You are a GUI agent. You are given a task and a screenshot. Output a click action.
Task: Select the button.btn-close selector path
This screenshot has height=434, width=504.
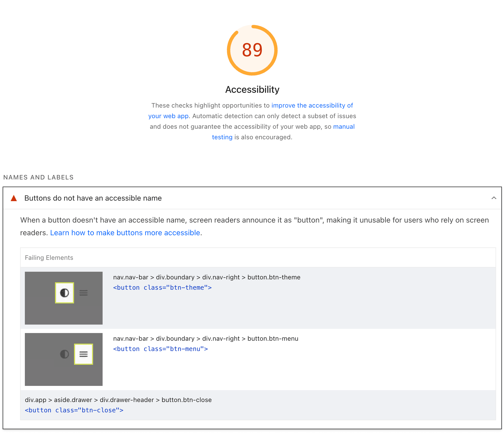(x=118, y=400)
